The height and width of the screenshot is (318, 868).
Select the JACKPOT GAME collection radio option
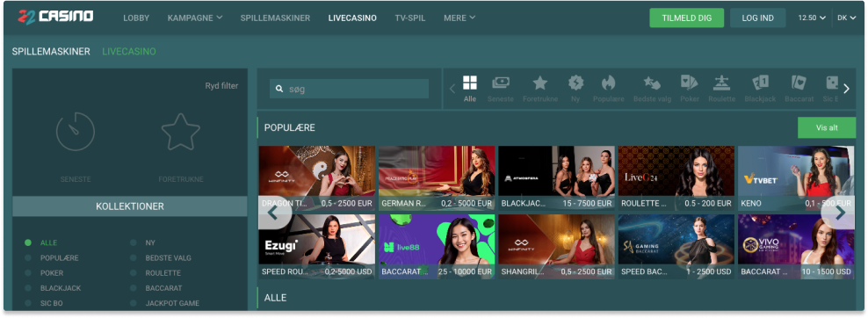click(x=134, y=303)
